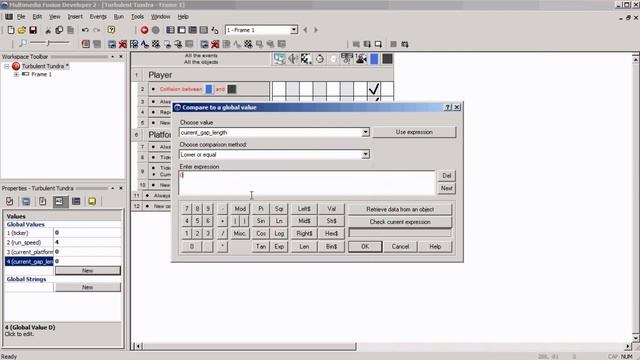Click the Storyboard Controls checkered flag column icon

click(x=306, y=59)
